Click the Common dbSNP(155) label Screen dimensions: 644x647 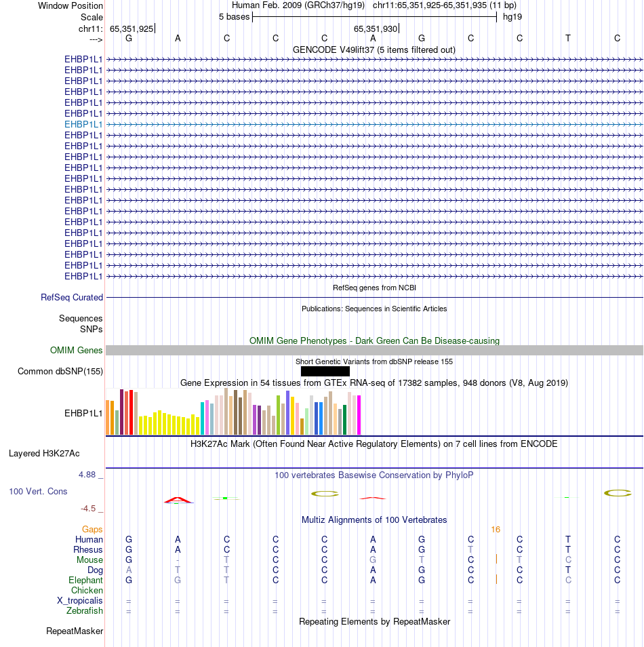pos(60,372)
